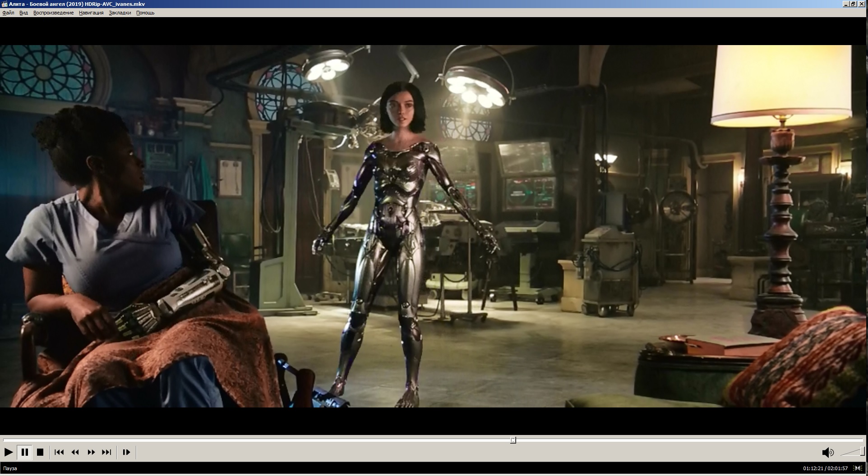Skip to the next chapter or file
Screen dimensions: 868x476
pos(107,452)
